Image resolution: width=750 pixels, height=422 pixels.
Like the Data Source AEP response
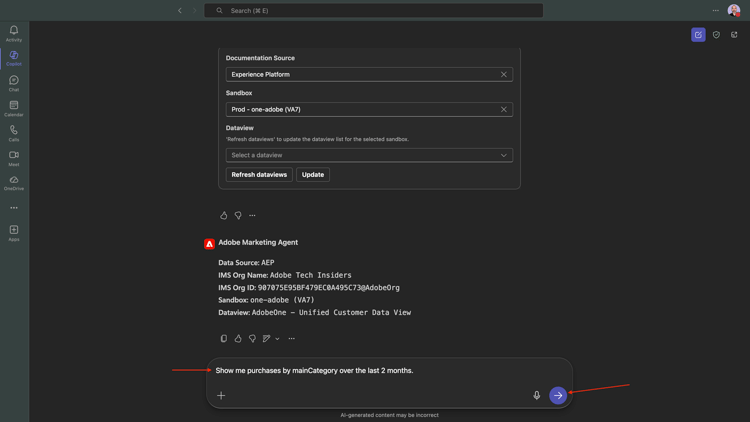238,338
